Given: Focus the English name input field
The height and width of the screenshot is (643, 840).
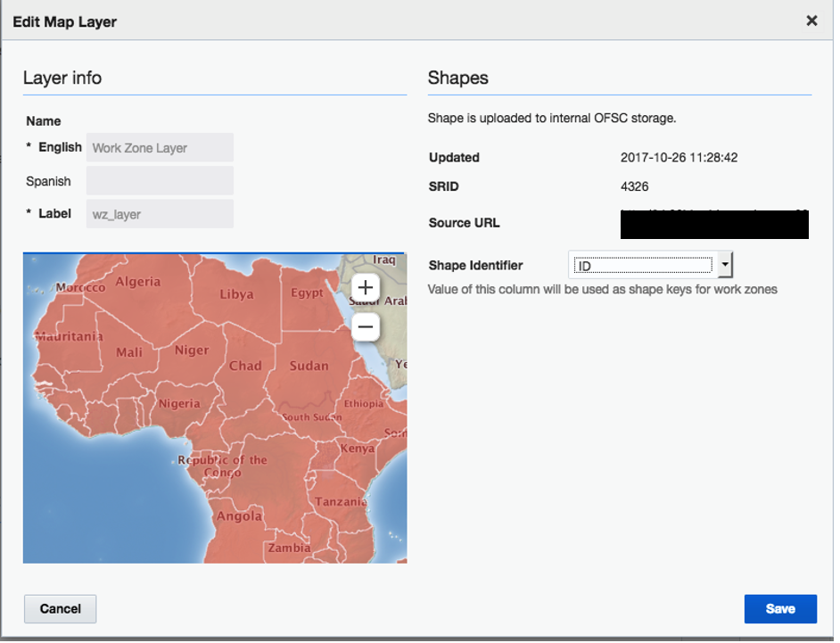Looking at the screenshot, I should [x=160, y=148].
